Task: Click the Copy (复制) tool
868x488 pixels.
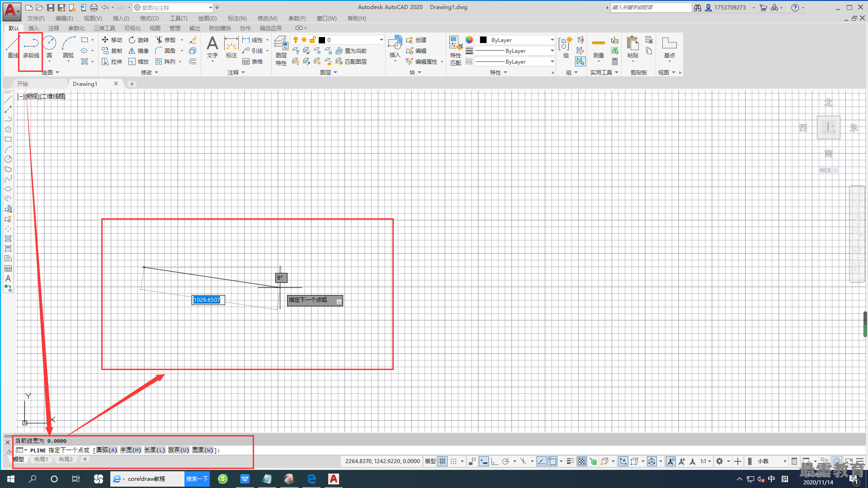Action: (x=112, y=51)
